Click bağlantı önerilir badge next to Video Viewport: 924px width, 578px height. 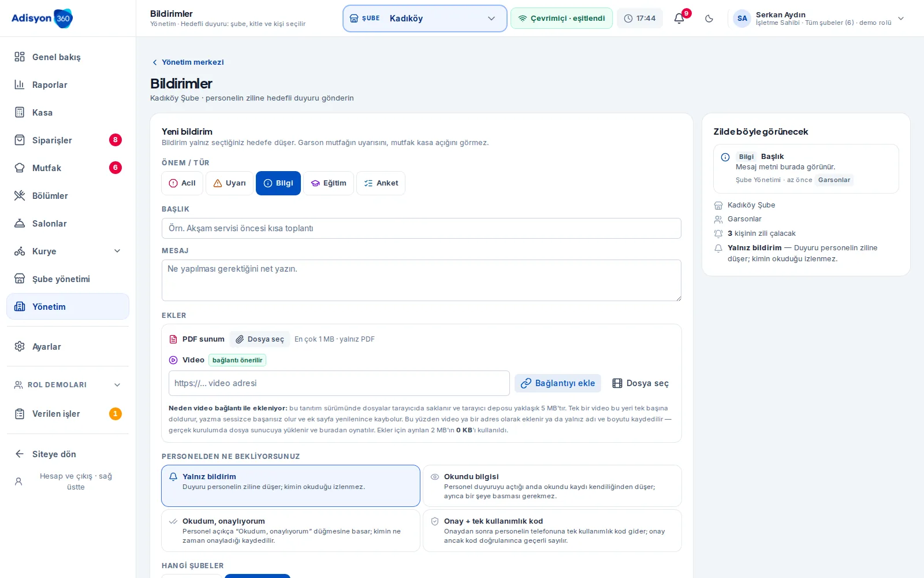[237, 360]
